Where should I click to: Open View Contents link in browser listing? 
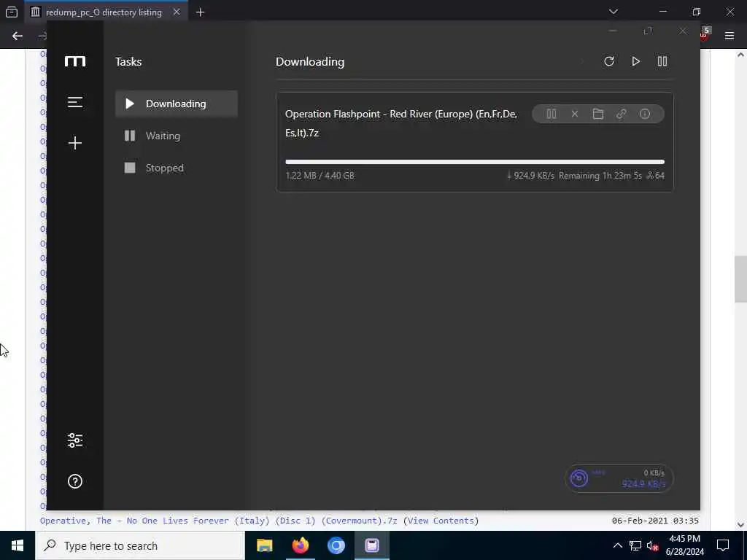pyautogui.click(x=441, y=521)
